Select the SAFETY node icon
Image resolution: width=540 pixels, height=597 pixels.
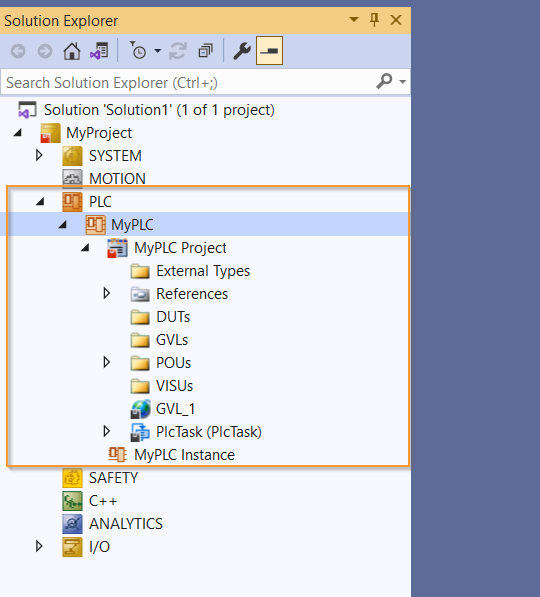coord(72,478)
